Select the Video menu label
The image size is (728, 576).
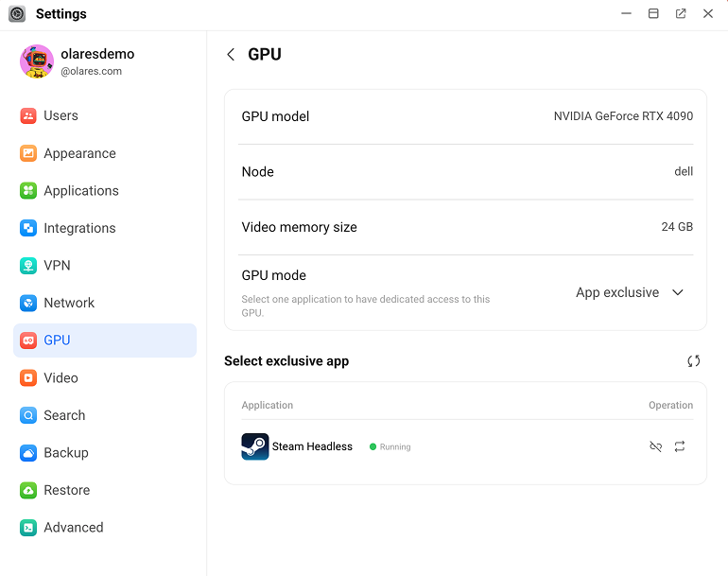click(61, 377)
